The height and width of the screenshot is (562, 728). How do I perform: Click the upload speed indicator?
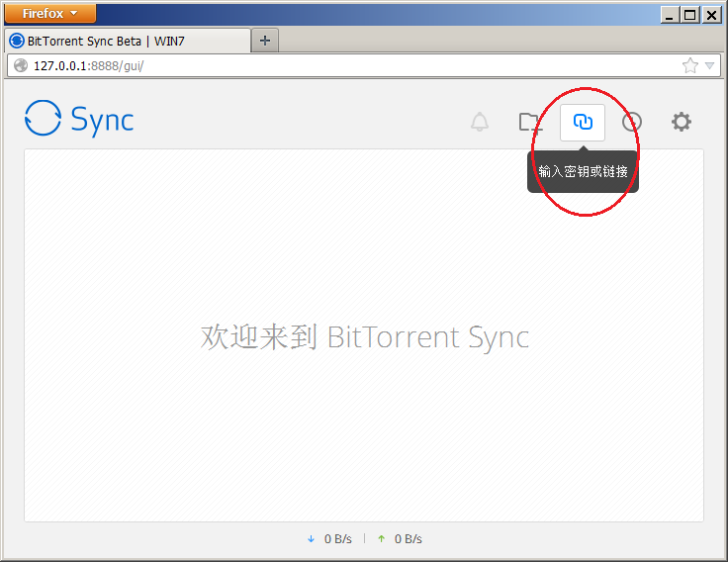(400, 538)
